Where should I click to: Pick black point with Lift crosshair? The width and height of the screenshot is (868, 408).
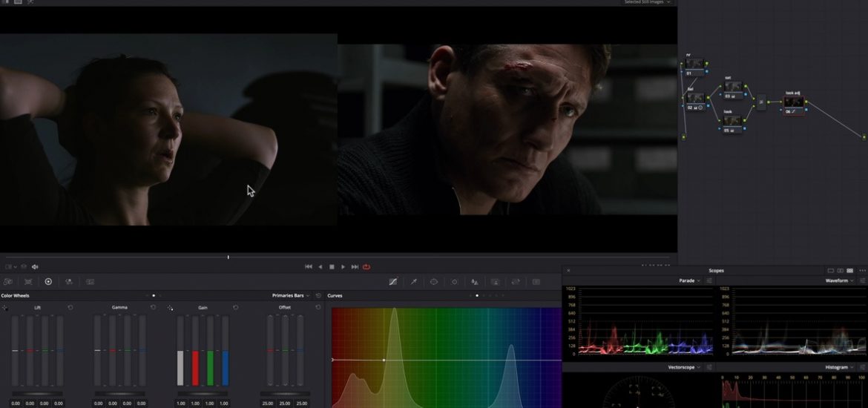5,307
